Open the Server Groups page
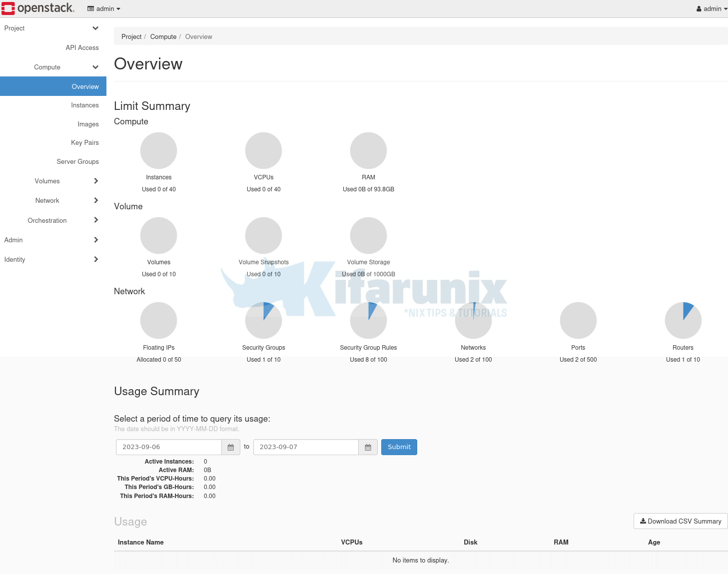 tap(77, 161)
